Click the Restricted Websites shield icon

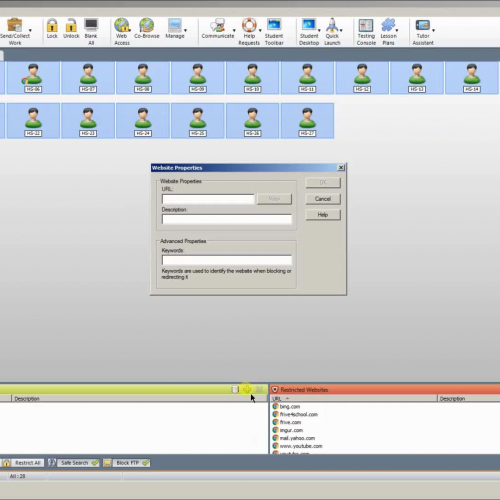[x=275, y=389]
